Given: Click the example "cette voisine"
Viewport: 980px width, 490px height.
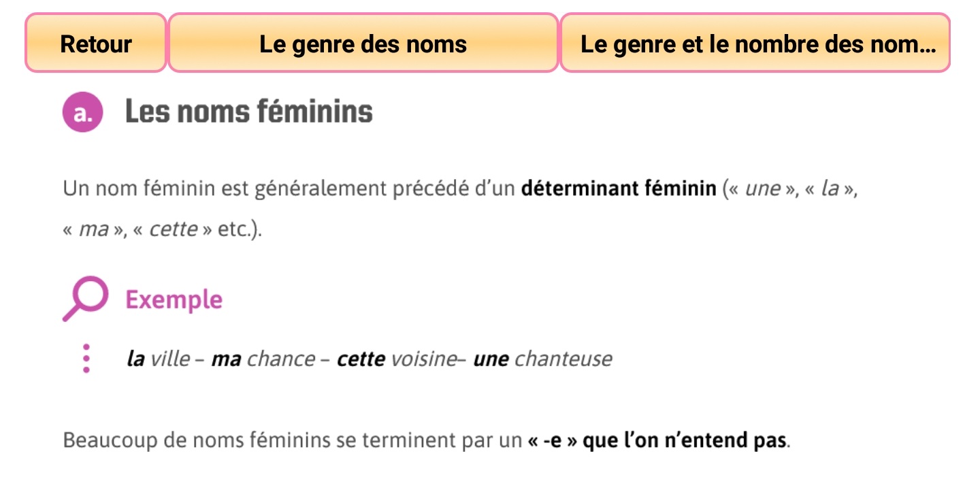Looking at the screenshot, I should pyautogui.click(x=395, y=359).
